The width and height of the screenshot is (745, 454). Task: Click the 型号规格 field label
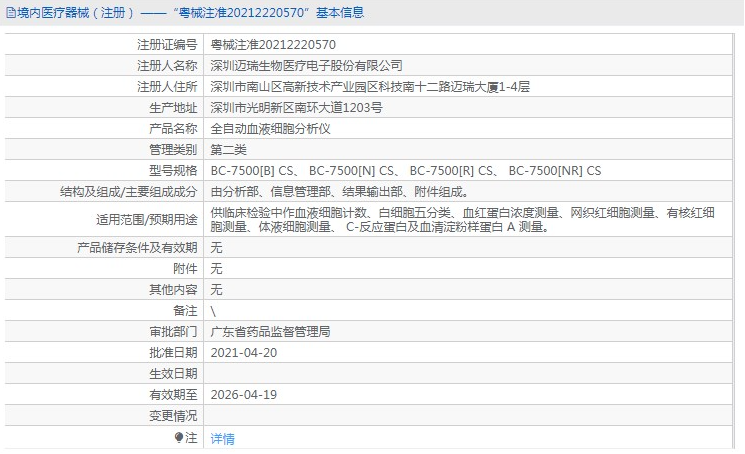coord(173,170)
